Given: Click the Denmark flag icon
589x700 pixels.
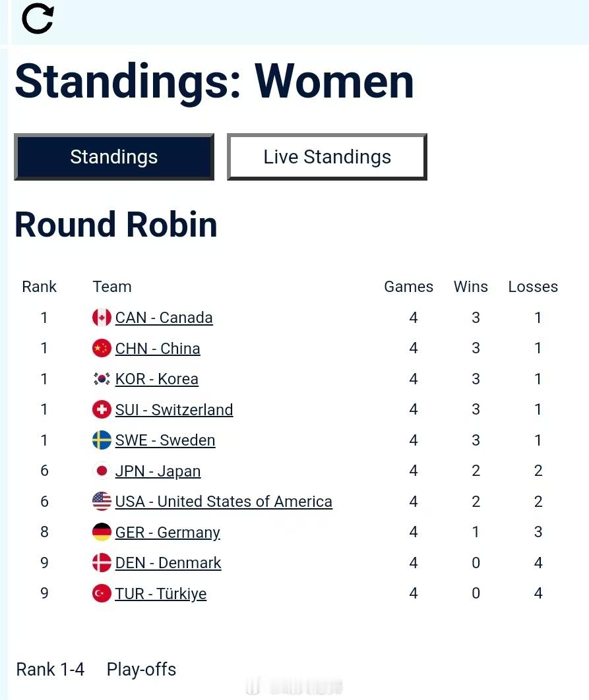Looking at the screenshot, I should (x=102, y=563).
